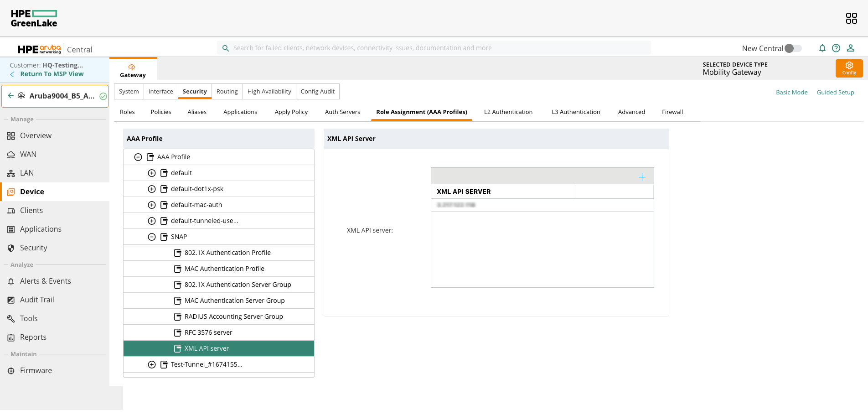
Task: Click the orange Config gear button
Action: pos(849,68)
